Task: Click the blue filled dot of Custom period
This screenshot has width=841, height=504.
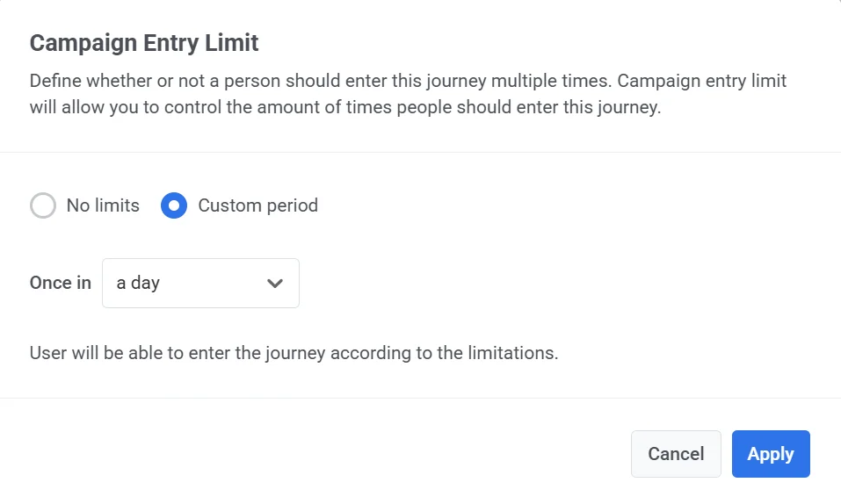Action: tap(174, 205)
